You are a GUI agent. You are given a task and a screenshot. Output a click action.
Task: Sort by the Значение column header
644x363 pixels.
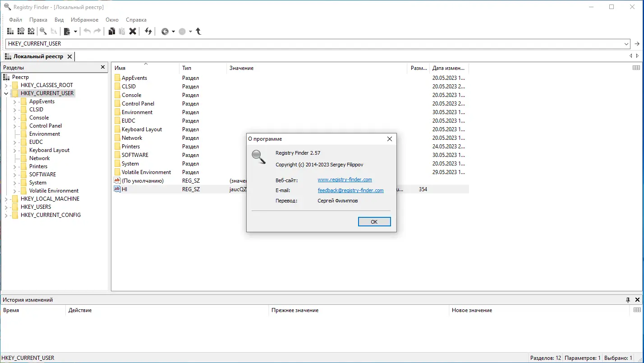coord(317,68)
